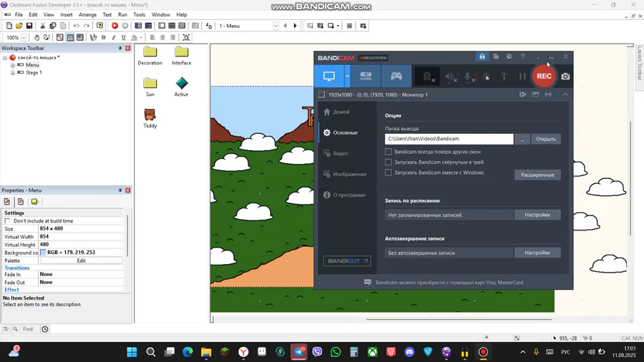
Task: Toggle Bandicam mouse cursor effect
Action: (x=487, y=77)
